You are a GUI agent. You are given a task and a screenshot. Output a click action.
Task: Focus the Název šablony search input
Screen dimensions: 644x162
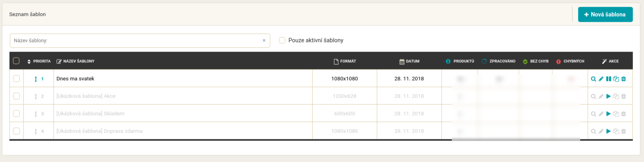coord(137,40)
